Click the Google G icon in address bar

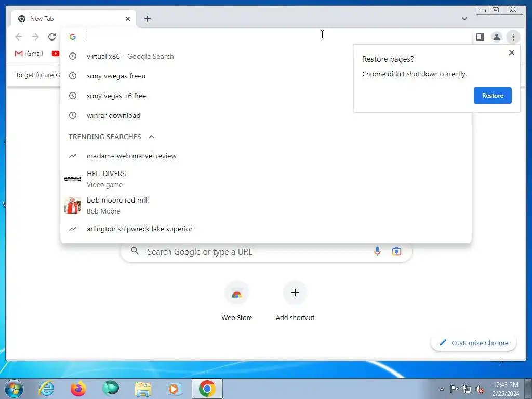pos(73,37)
